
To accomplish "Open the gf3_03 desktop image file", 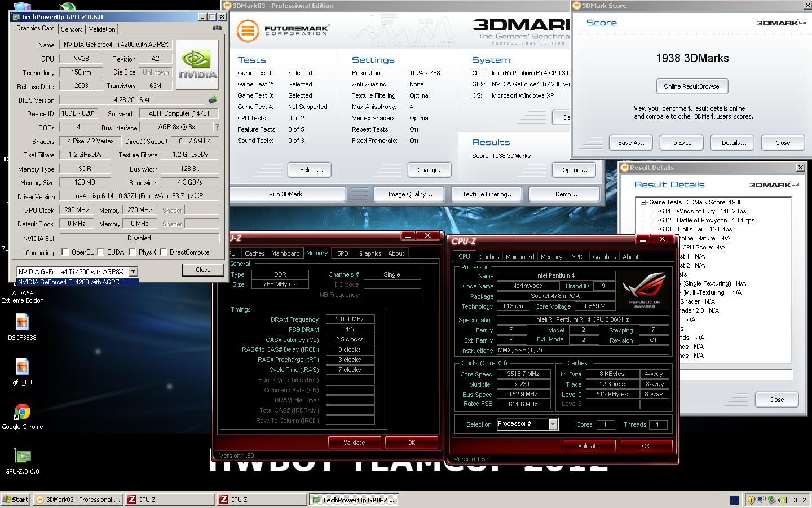I will tap(22, 371).
